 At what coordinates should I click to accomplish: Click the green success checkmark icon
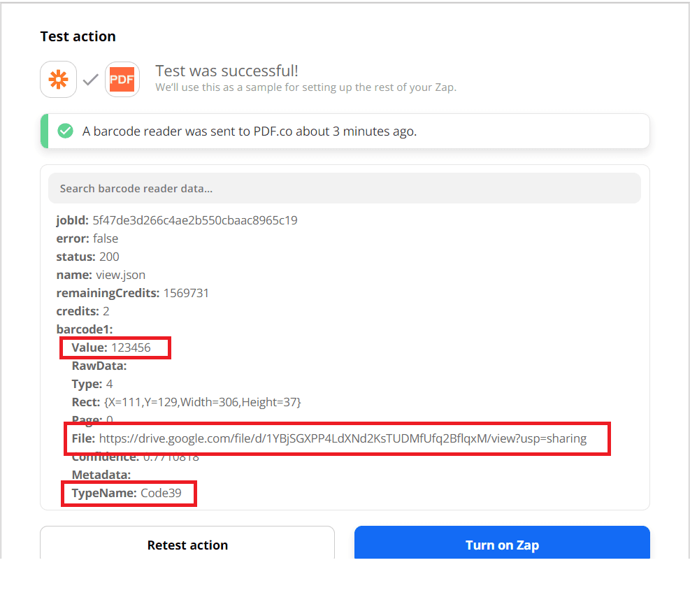(x=65, y=131)
